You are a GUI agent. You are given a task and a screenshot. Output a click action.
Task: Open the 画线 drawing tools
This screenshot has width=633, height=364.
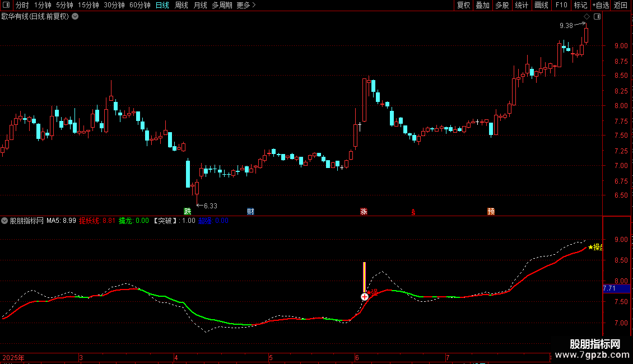[x=541, y=5]
